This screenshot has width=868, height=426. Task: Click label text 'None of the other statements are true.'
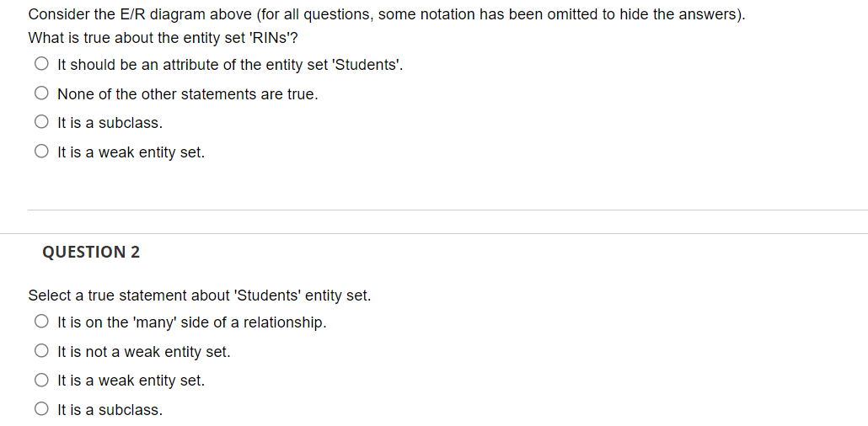(187, 94)
